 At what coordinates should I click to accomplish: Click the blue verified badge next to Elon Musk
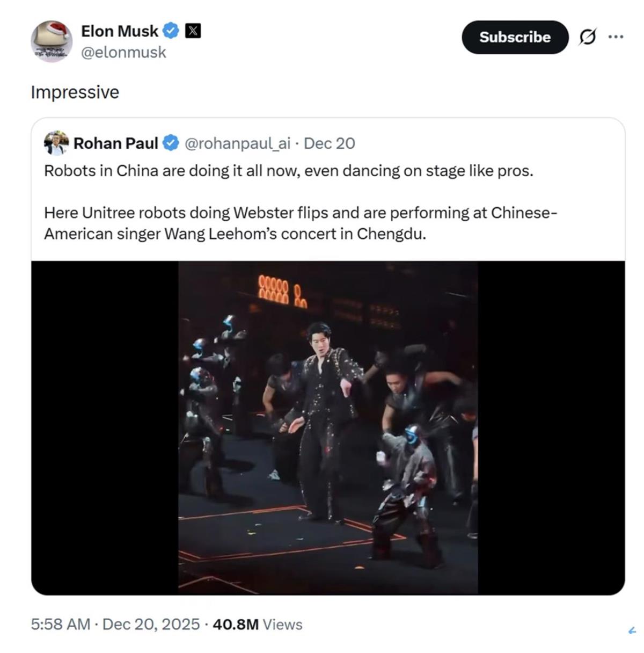170,31
